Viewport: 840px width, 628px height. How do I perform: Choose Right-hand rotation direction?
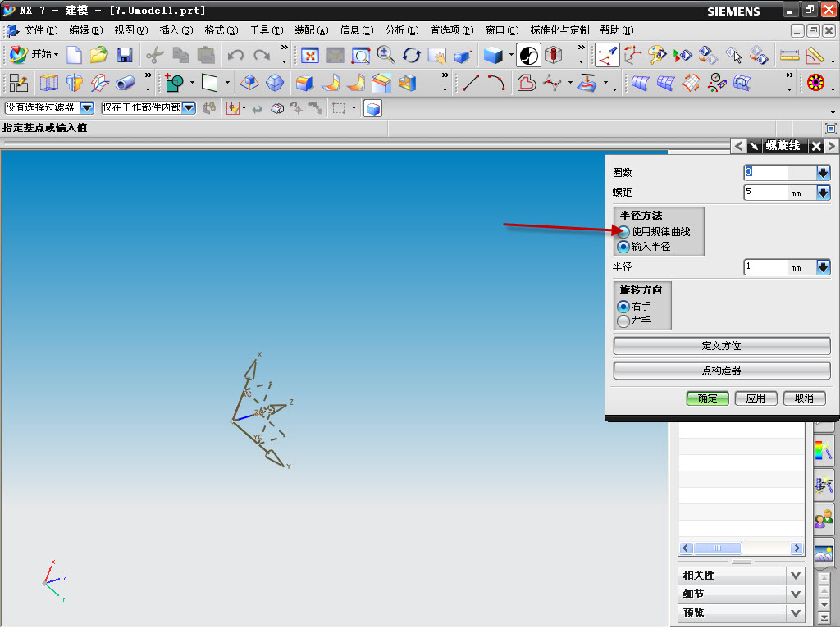click(623, 307)
